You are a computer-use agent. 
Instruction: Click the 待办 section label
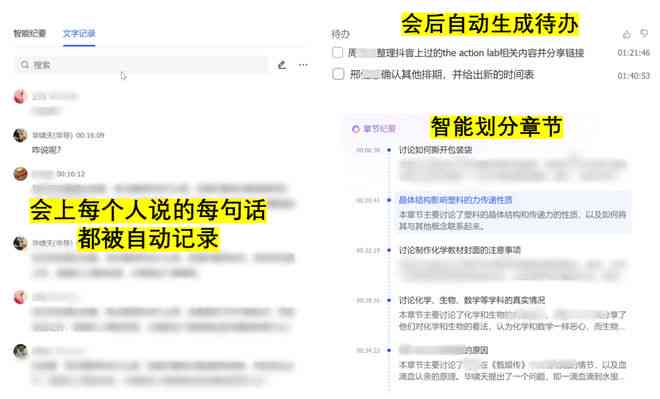[341, 34]
